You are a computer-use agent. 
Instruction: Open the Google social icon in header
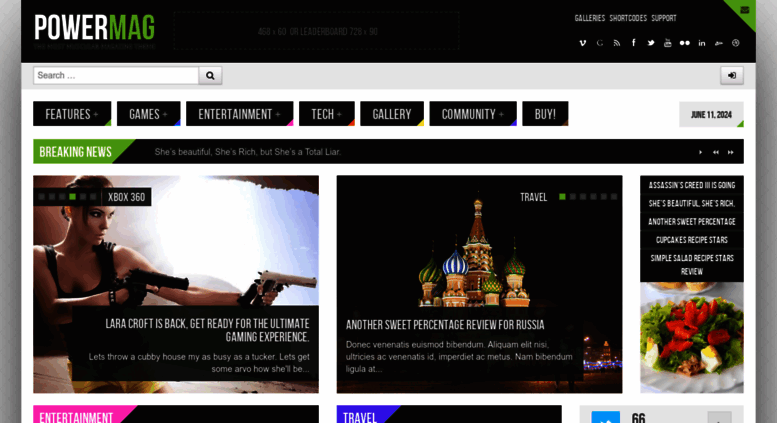[600, 43]
